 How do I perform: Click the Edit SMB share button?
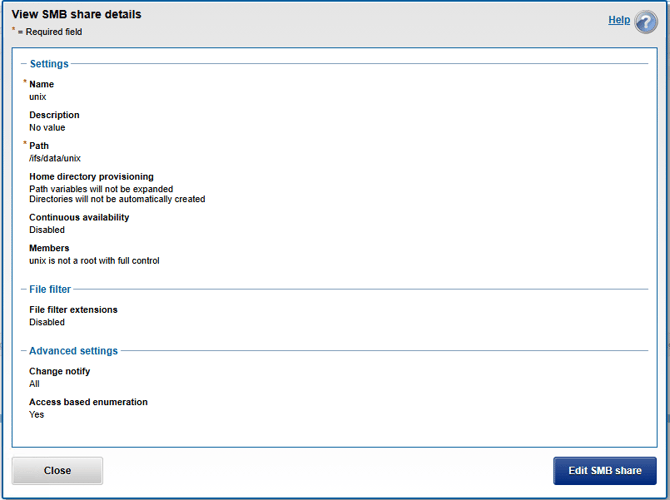[604, 471]
